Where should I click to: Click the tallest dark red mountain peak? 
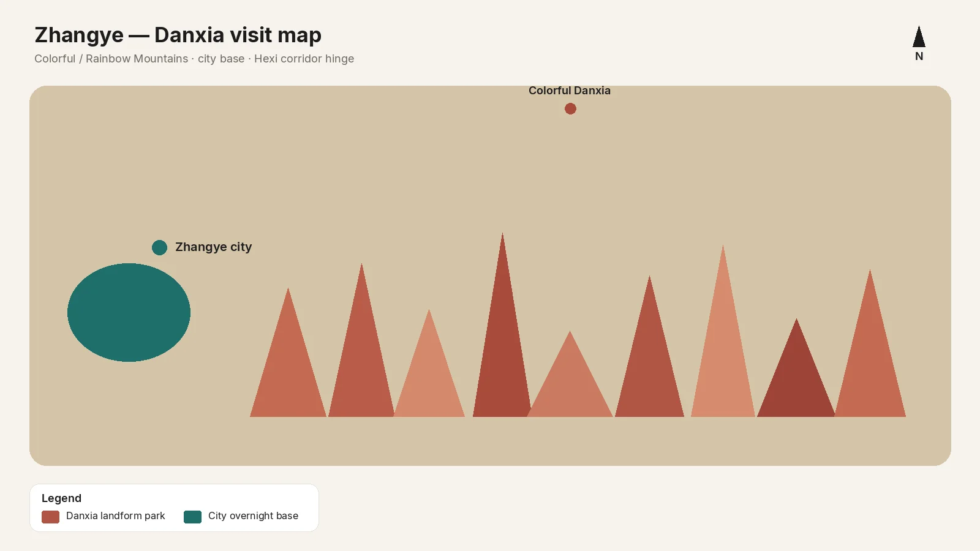point(502,324)
